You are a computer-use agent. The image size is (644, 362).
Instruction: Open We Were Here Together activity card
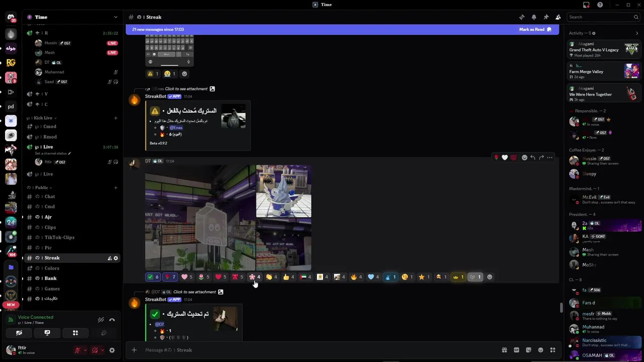[603, 94]
